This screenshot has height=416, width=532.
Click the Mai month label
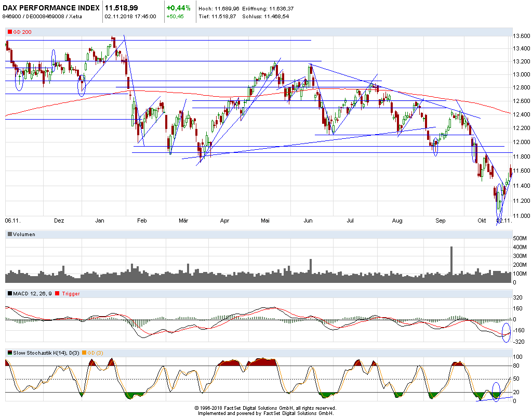265,220
